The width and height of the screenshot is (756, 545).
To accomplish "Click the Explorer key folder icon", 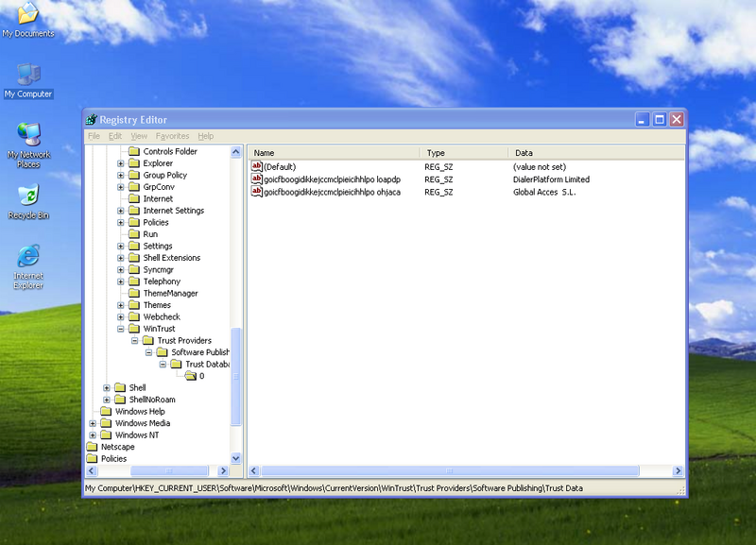I will (134, 162).
